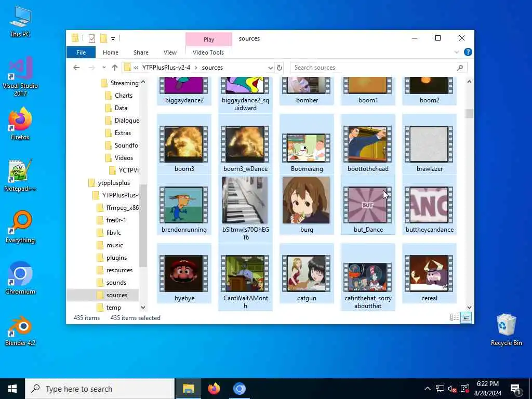
Task: Open Explorer help question mark
Action: (468, 52)
